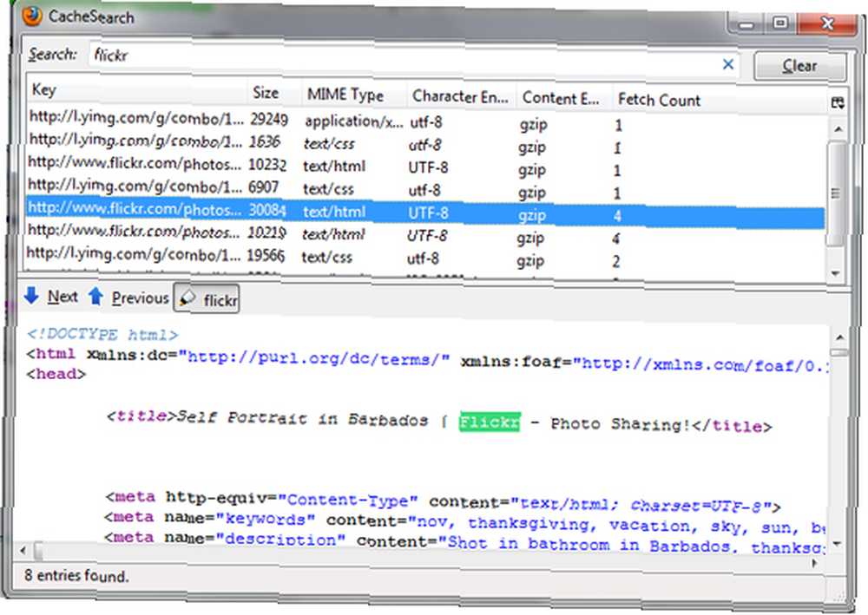Close the CacheSearch window
The width and height of the screenshot is (868, 615).
827,23
